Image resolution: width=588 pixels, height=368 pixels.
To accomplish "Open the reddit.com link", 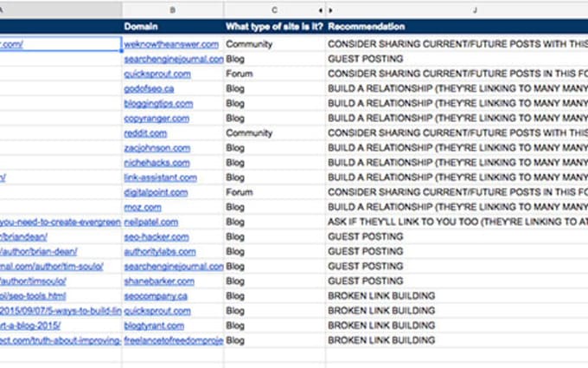I will coord(145,133).
